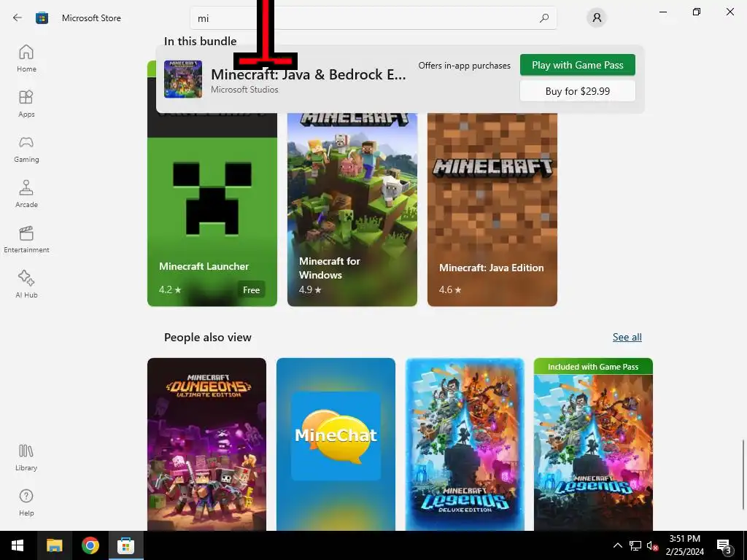Open Entertainment section in sidebar

click(26, 239)
